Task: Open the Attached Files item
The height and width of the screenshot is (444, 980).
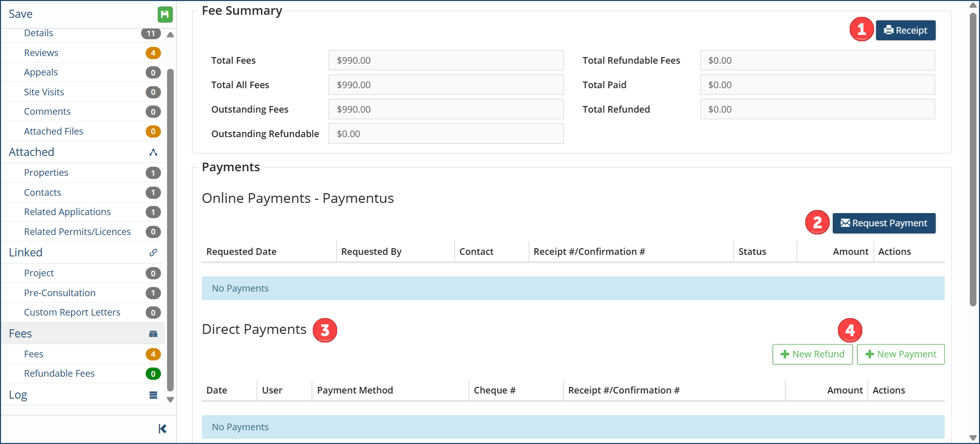Action: click(53, 132)
